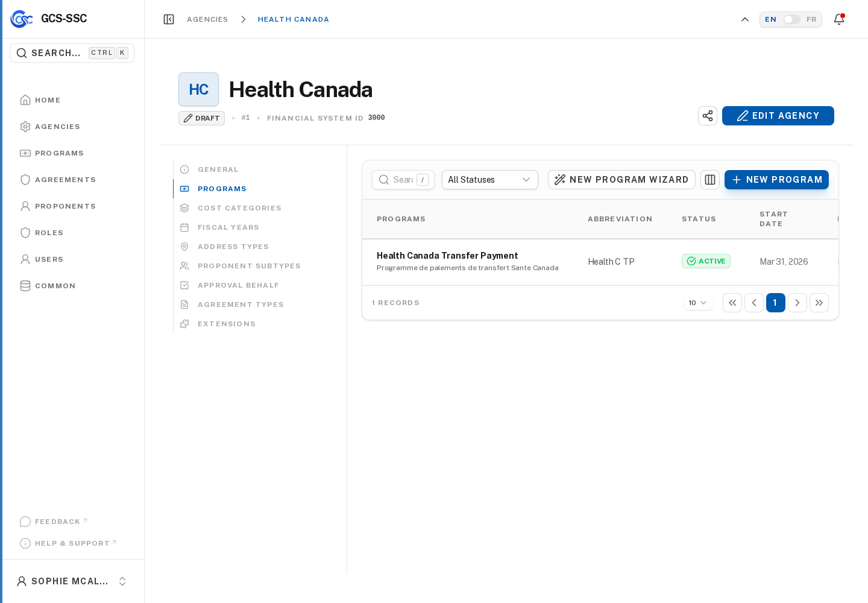Click the Help & Support info icon
Screen dimensions: 868x603
tap(25, 543)
